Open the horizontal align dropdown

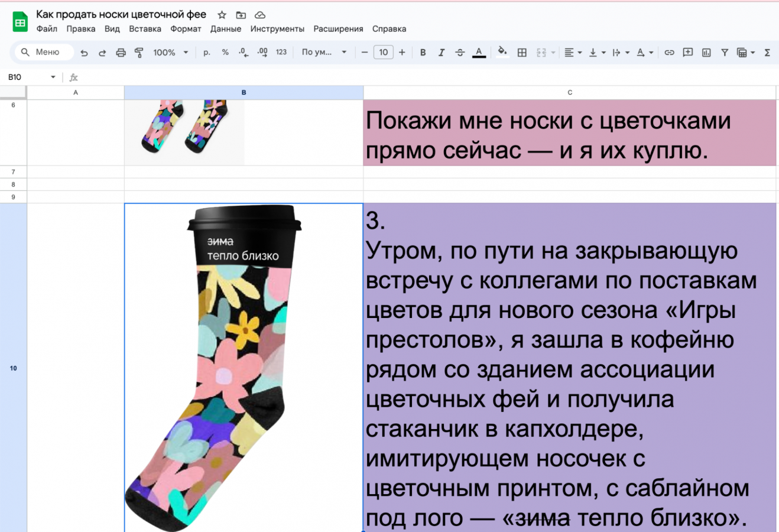pos(572,53)
